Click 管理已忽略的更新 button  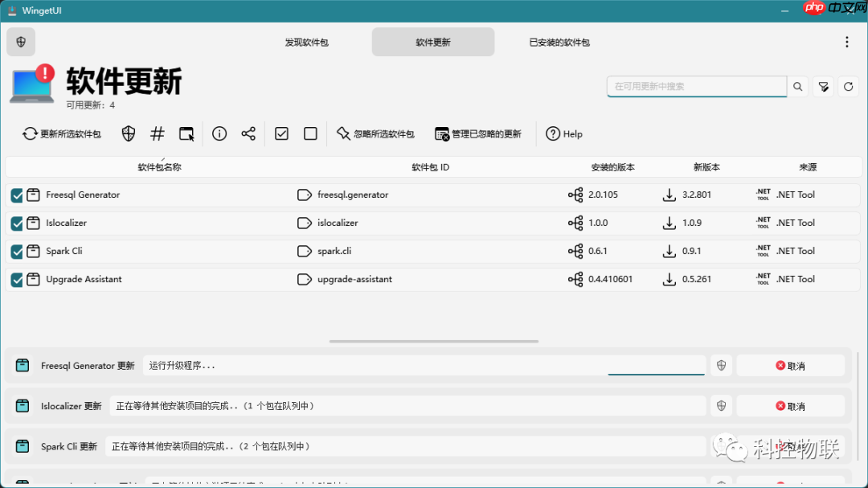pos(477,133)
